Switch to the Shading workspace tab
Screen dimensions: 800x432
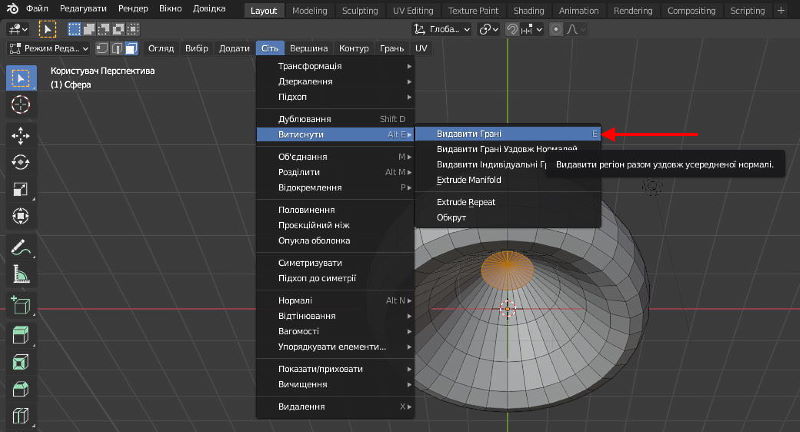click(x=529, y=11)
